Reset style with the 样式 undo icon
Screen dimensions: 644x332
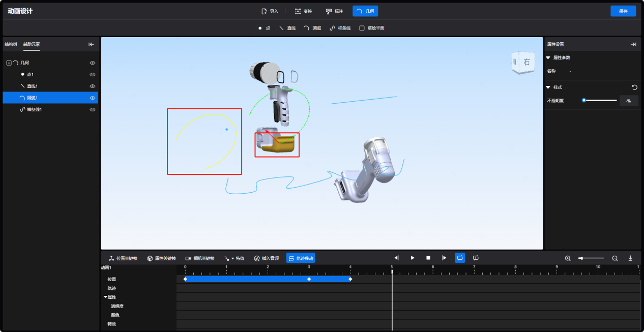(x=634, y=87)
